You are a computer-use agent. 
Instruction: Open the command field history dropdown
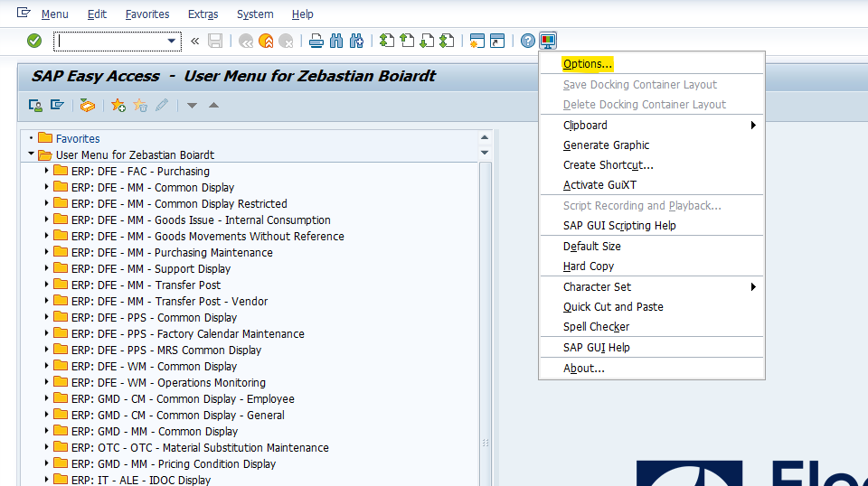(x=172, y=41)
